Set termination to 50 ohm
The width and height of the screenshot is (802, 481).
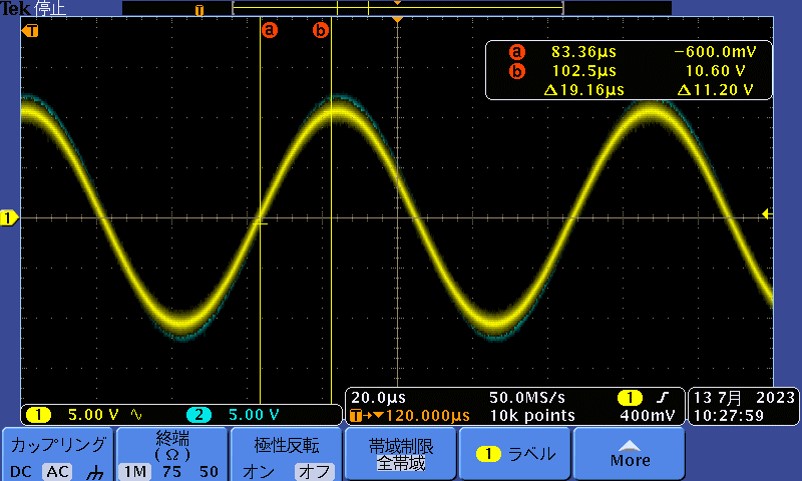(208, 471)
